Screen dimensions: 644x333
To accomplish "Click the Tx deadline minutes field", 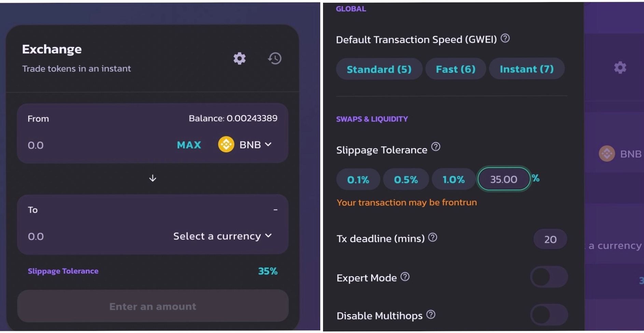I will (550, 239).
